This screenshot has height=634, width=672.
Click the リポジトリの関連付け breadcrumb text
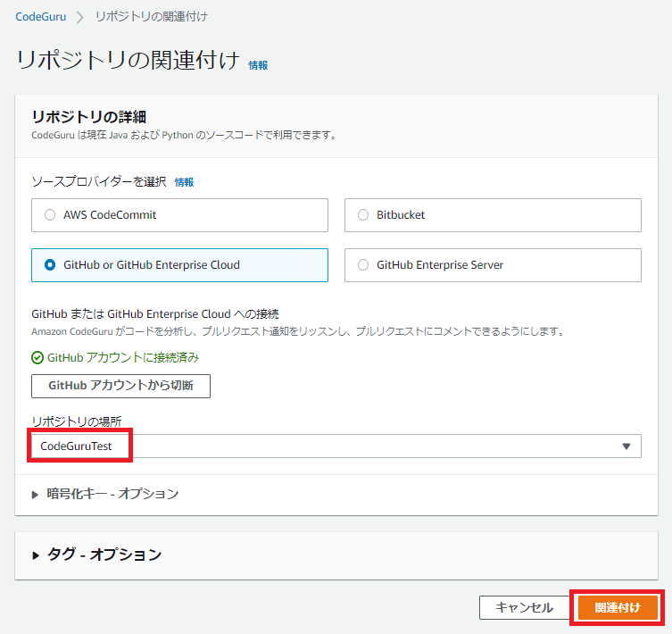152,17
